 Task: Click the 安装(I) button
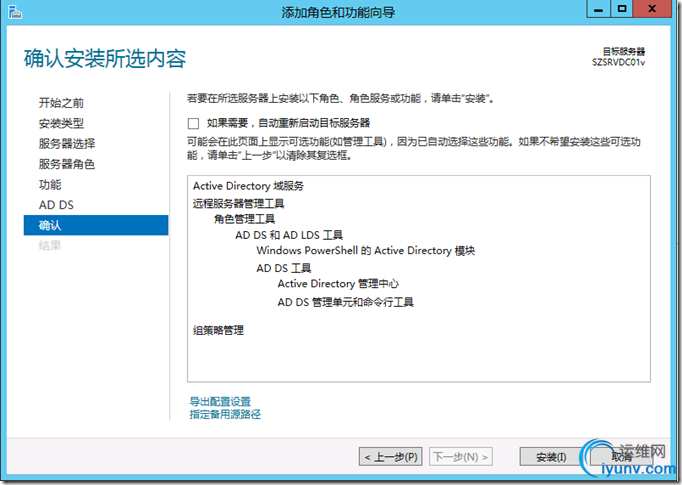point(551,457)
